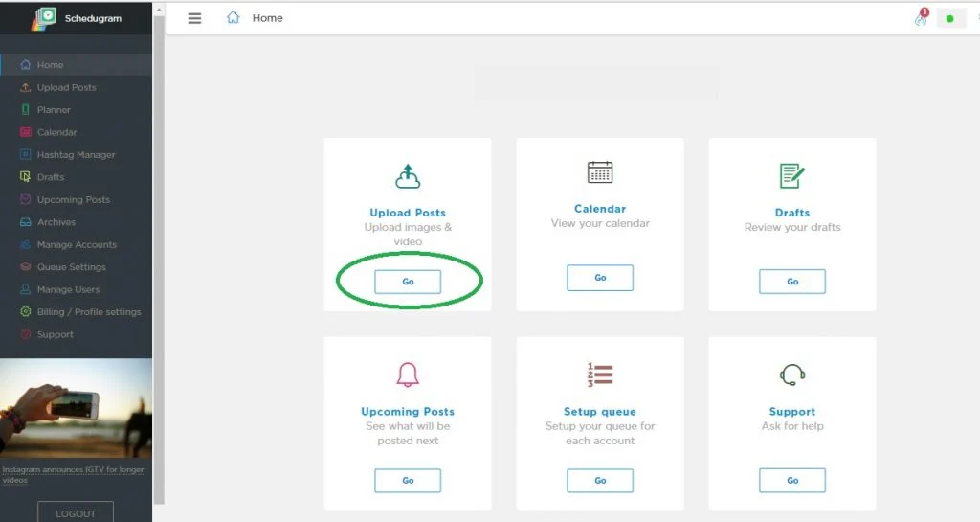Image resolution: width=980 pixels, height=522 pixels.
Task: Click the Manage Users sidebar icon
Action: click(x=25, y=289)
